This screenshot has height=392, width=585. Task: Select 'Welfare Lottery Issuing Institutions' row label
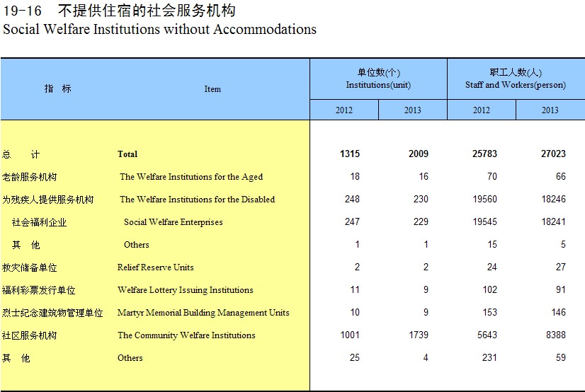point(185,290)
